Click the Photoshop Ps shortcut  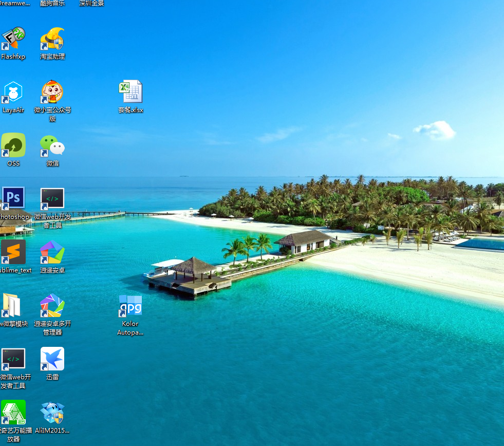[x=13, y=199]
